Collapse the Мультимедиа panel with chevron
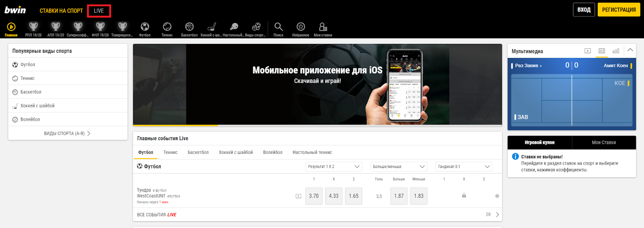Viewport: 644px width, 228px height. (x=630, y=50)
